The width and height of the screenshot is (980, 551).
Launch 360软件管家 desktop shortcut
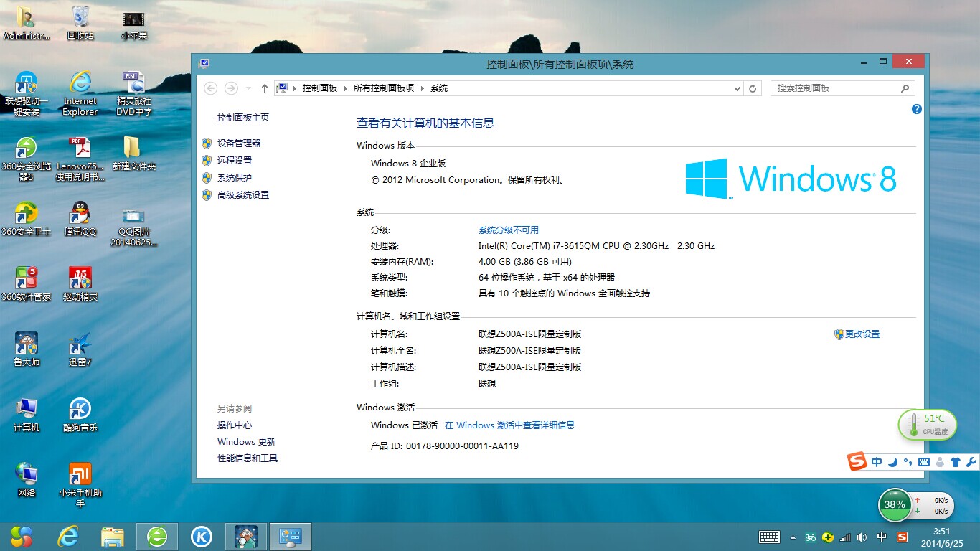pyautogui.click(x=27, y=284)
